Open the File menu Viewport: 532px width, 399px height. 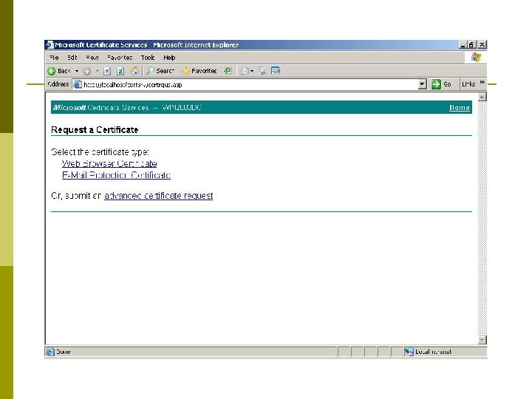click(54, 58)
